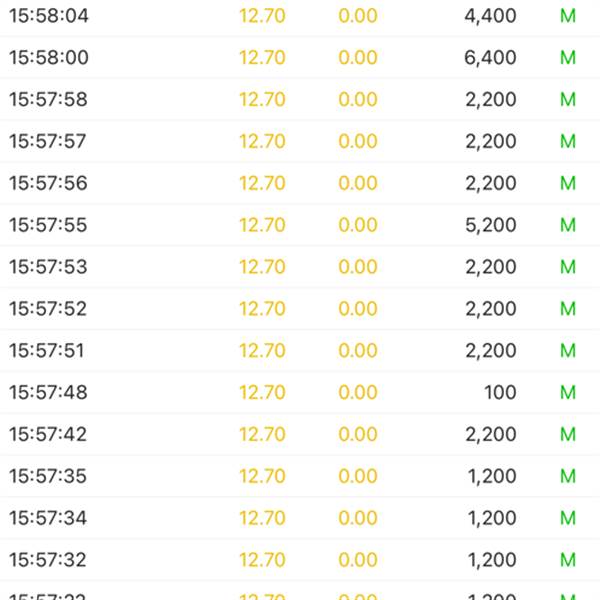The height and width of the screenshot is (600, 600).
Task: Click the 0.00 change value at 15:57:52
Action: click(358, 309)
